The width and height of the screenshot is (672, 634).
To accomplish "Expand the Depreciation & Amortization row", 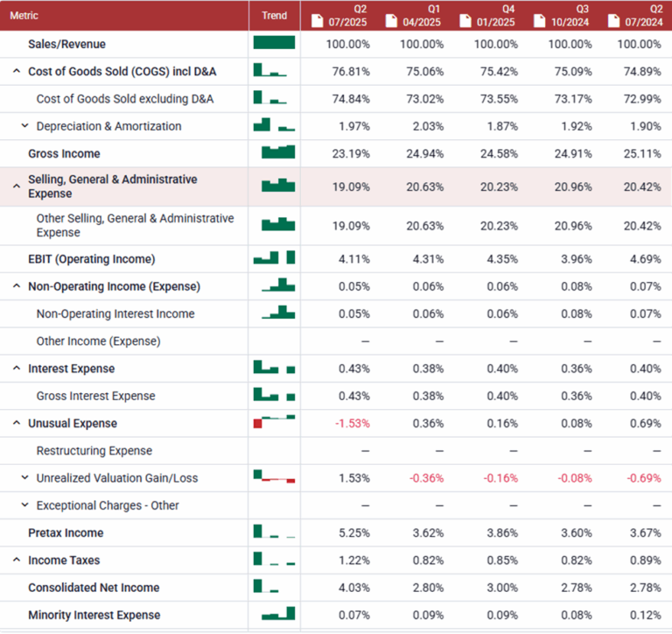I will coord(25,126).
